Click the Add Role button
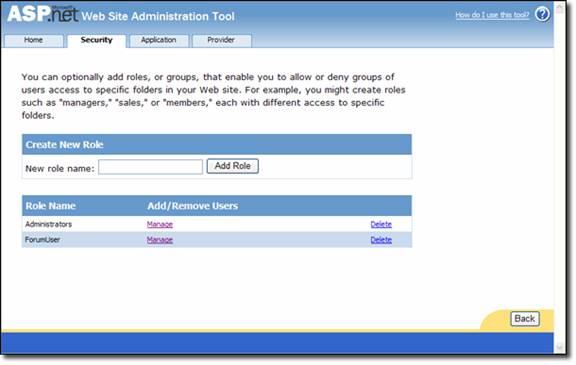Screen dimensions: 576x365 coord(233,166)
